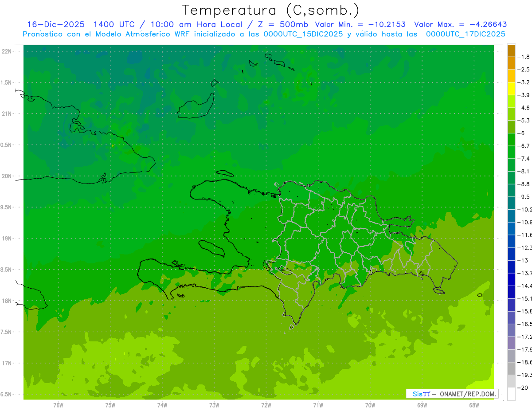532x411 pixels.
Task: Click the '19N' latitude label
Action: (x=8, y=239)
